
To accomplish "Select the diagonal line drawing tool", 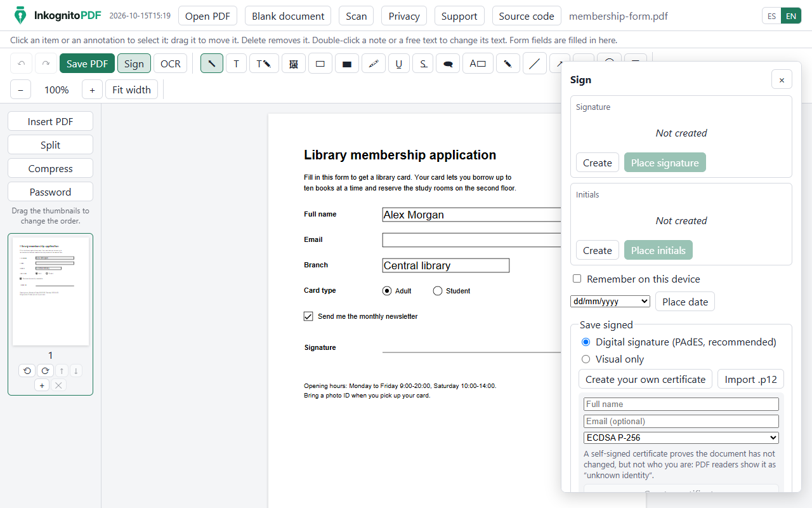I will point(535,63).
